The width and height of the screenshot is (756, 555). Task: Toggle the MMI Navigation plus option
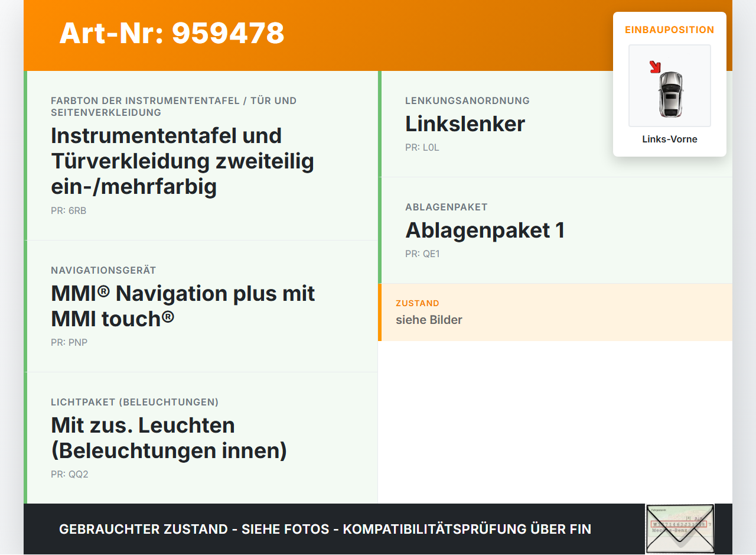pos(183,305)
